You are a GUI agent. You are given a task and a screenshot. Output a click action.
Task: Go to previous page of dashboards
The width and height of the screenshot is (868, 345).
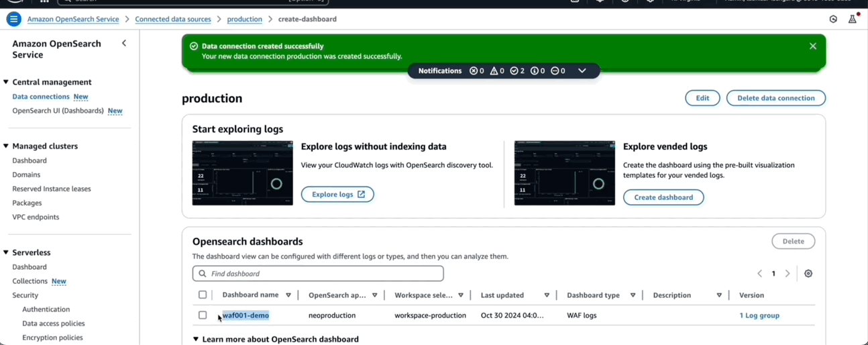[x=759, y=274]
